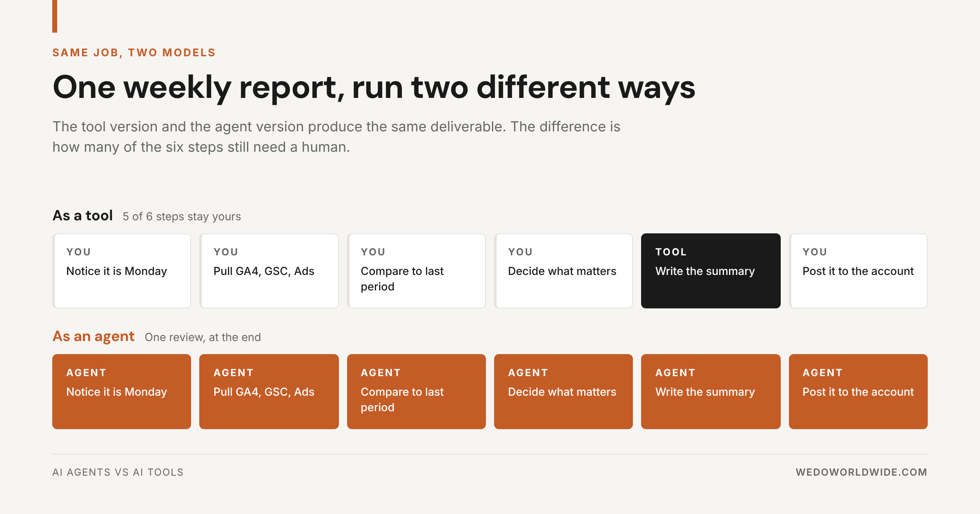Select the orange 'Pull GA4, GSC, Ads' card
The image size is (980, 514).
pyautogui.click(x=269, y=392)
